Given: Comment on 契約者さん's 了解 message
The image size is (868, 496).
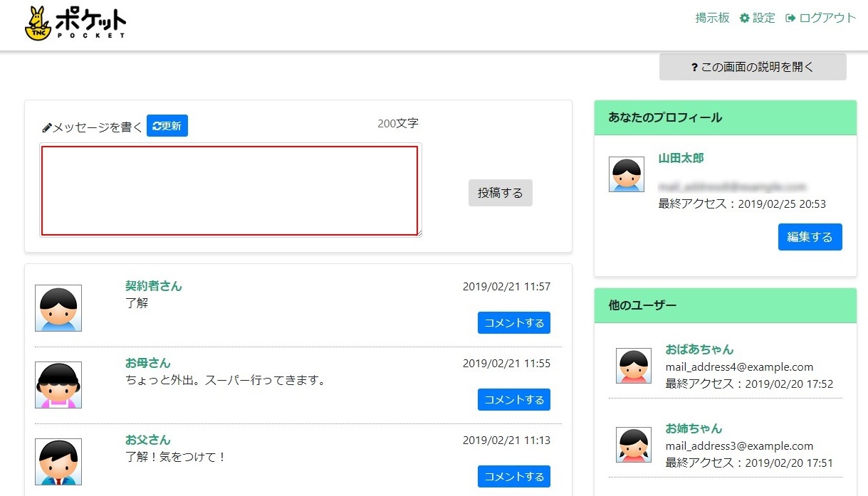Looking at the screenshot, I should [x=513, y=322].
